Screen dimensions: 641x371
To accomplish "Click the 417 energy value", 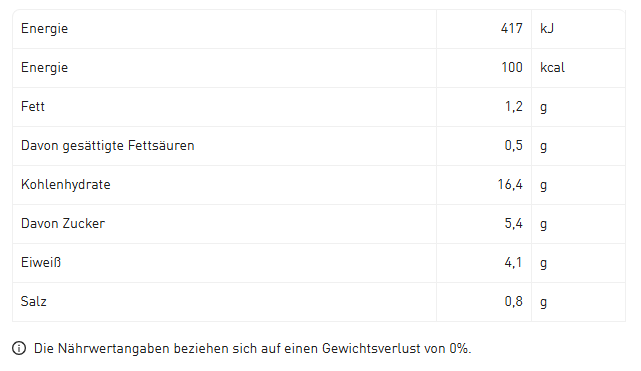I will (x=511, y=29).
